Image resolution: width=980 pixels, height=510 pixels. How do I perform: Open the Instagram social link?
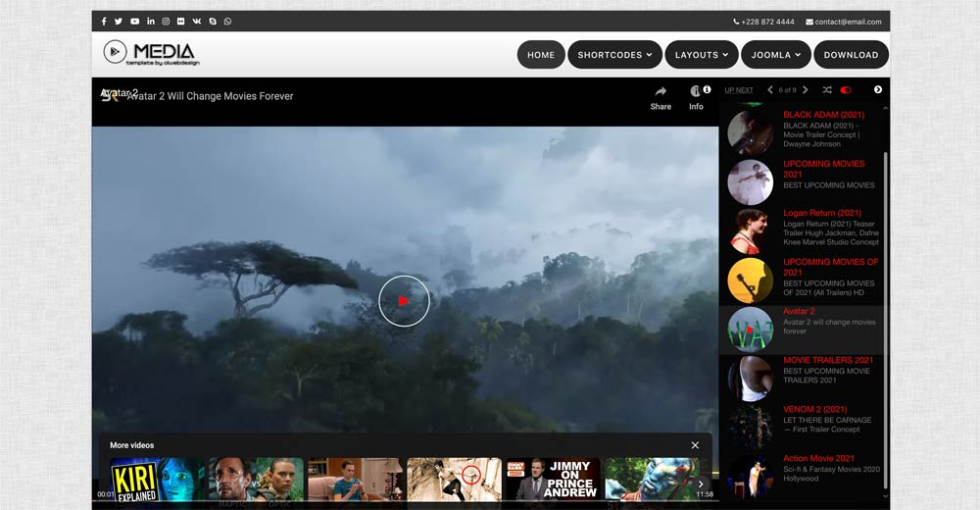pos(166,22)
